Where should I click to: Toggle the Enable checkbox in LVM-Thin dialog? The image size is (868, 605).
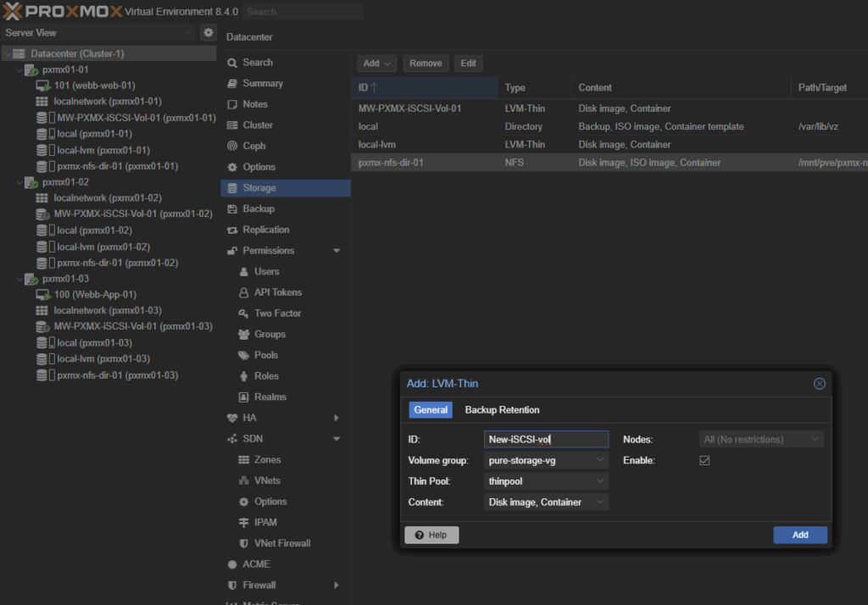pyautogui.click(x=704, y=461)
